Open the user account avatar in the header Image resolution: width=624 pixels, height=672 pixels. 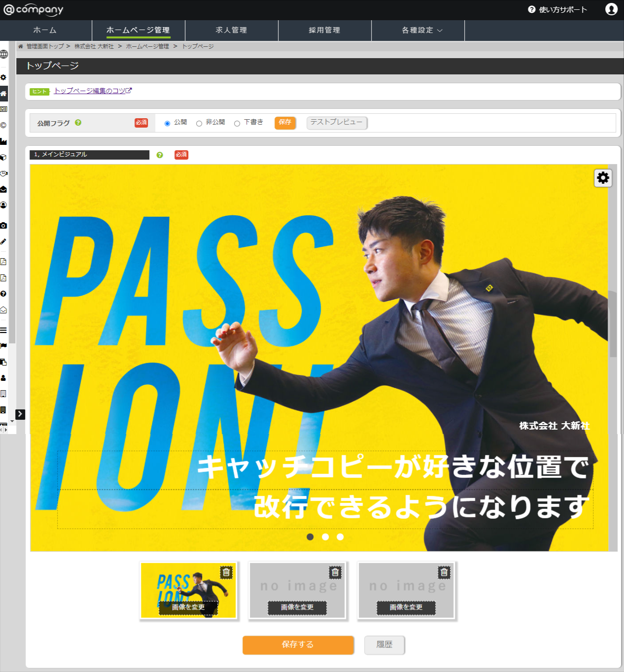(x=611, y=9)
